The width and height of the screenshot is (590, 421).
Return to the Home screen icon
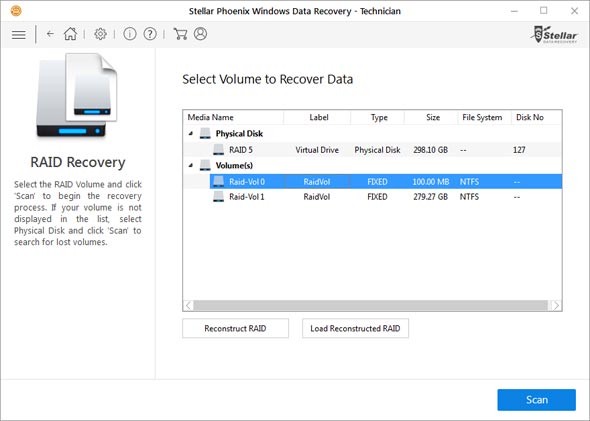click(x=70, y=34)
